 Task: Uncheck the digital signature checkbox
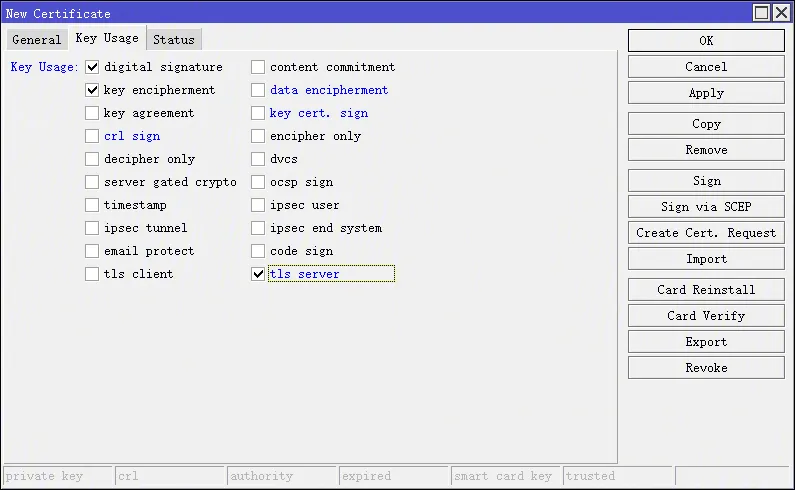(92, 67)
